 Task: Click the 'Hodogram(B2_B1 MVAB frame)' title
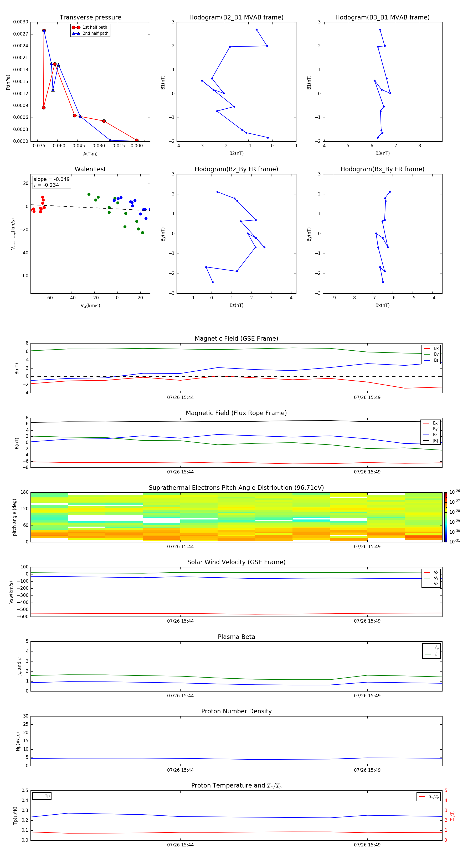coord(236,18)
